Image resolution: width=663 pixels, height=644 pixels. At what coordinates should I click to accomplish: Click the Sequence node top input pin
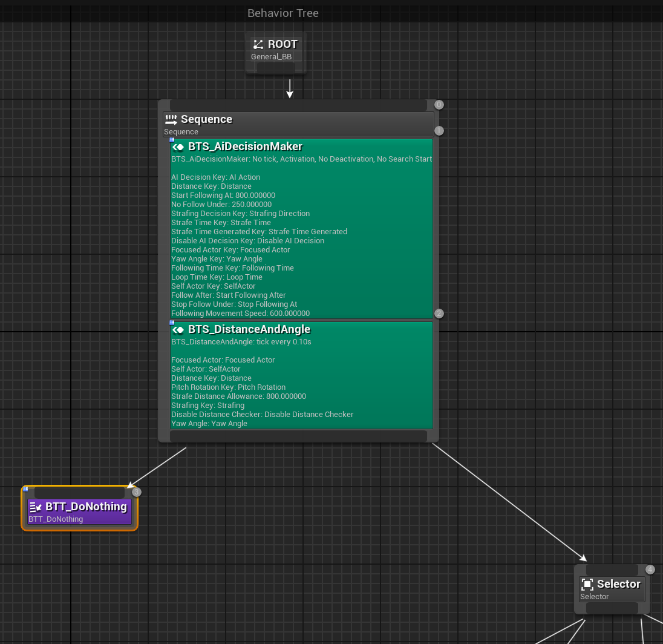pos(298,105)
